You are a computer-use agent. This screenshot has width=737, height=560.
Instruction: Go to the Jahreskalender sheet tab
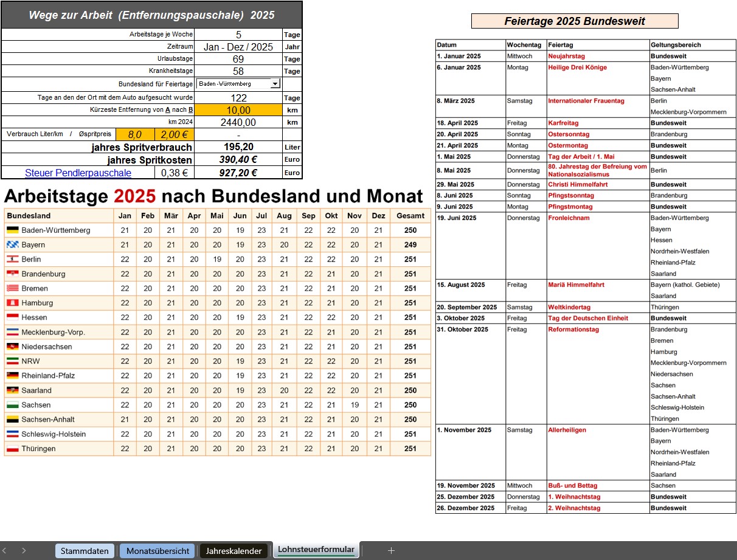(x=234, y=551)
